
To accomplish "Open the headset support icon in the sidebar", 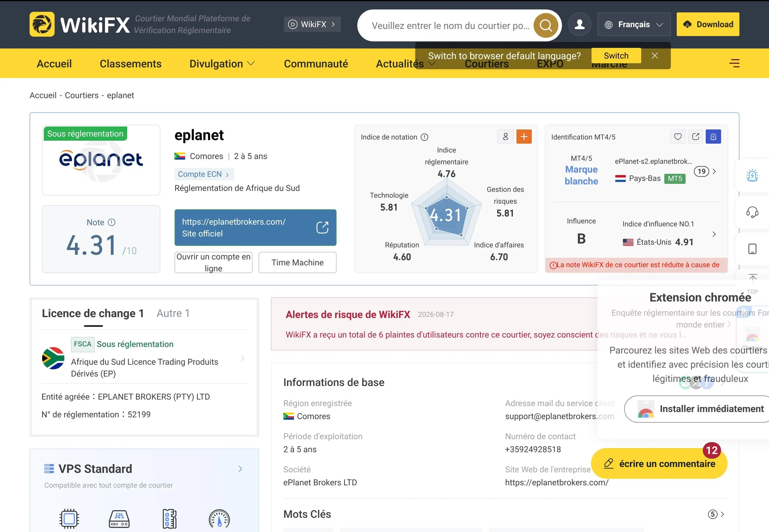I will pos(752,212).
